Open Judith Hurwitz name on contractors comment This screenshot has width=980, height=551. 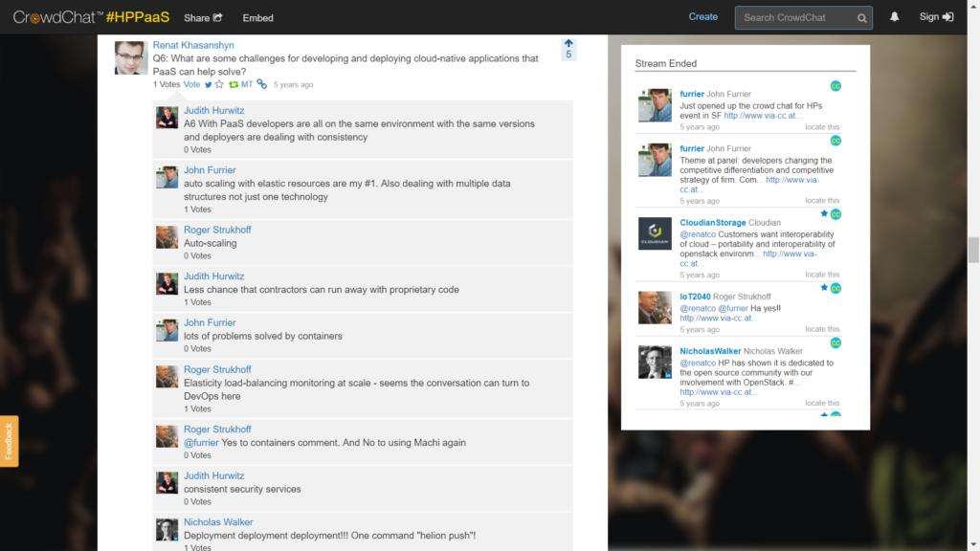(x=213, y=276)
